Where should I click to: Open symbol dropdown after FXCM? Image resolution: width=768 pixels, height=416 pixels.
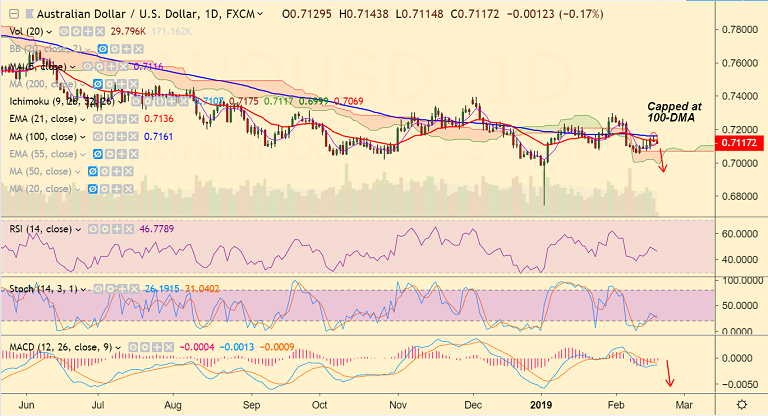[260, 14]
